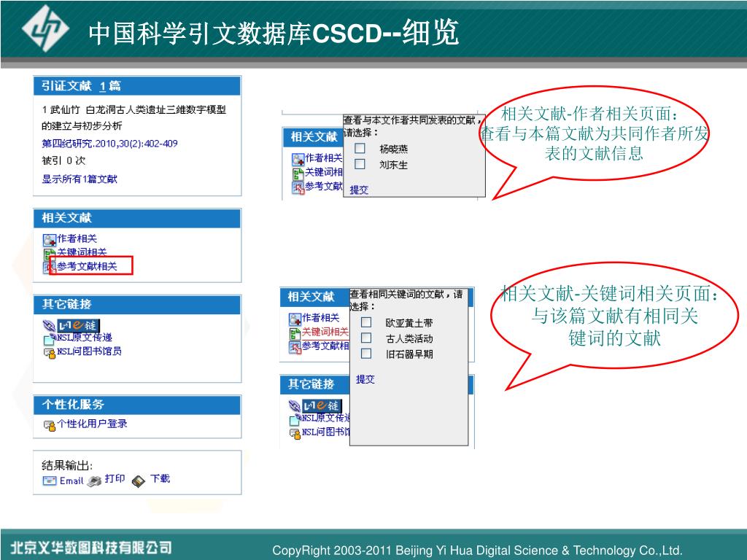Click the 其它链接 header in left panel
Screen dimensions: 747x560
(137, 304)
